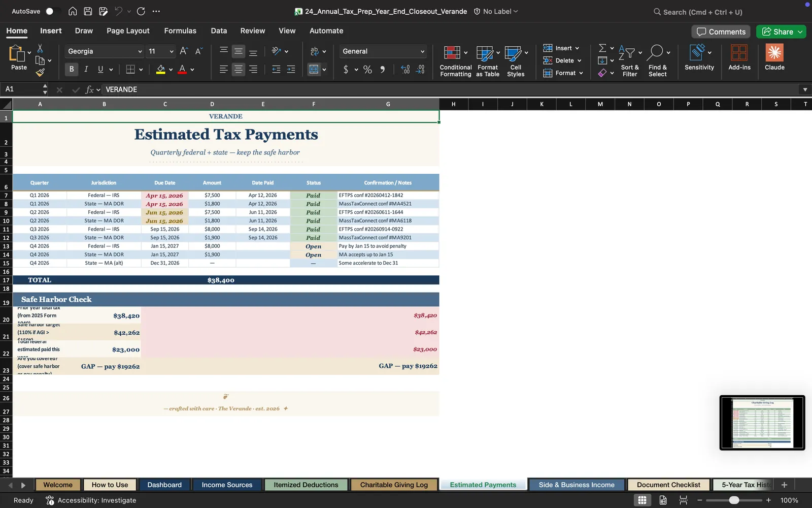Open the more commands ellipsis
Viewport: 812px width, 508px height.
pyautogui.click(x=156, y=11)
